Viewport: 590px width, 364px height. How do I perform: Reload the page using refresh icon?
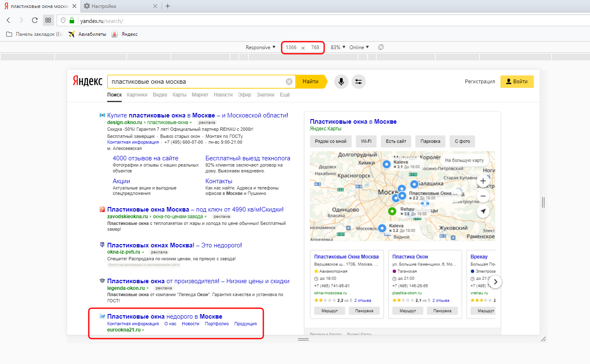(35, 20)
